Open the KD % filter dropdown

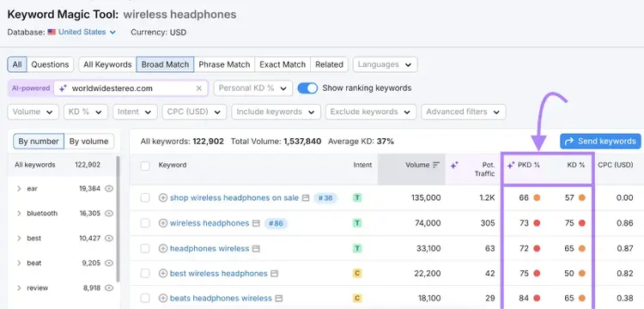(x=85, y=112)
